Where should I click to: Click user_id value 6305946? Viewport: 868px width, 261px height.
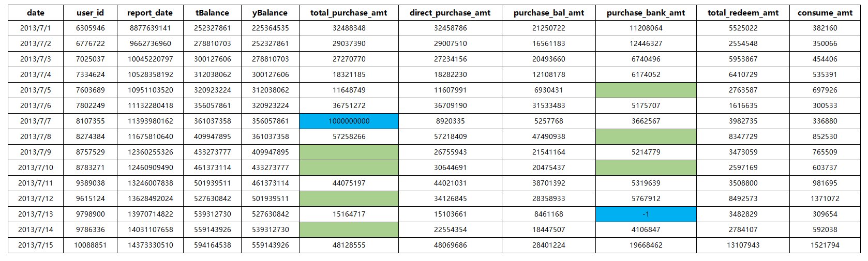(90, 28)
